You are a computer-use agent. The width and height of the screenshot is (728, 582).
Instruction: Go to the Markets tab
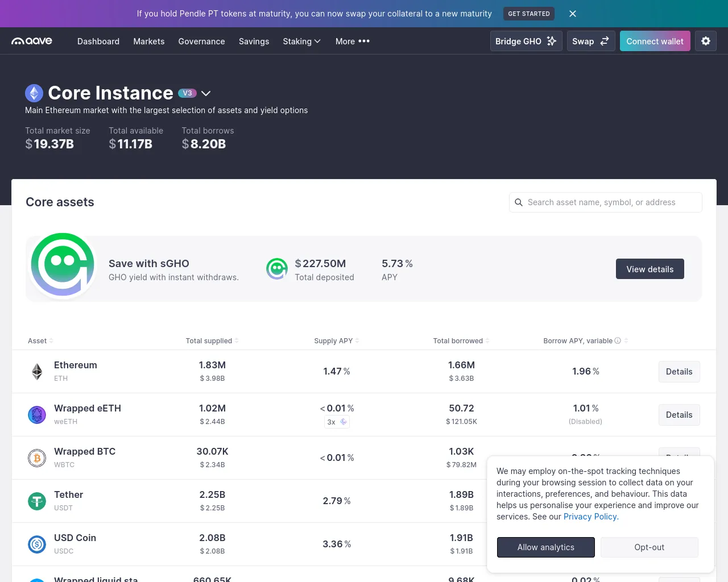pyautogui.click(x=149, y=41)
